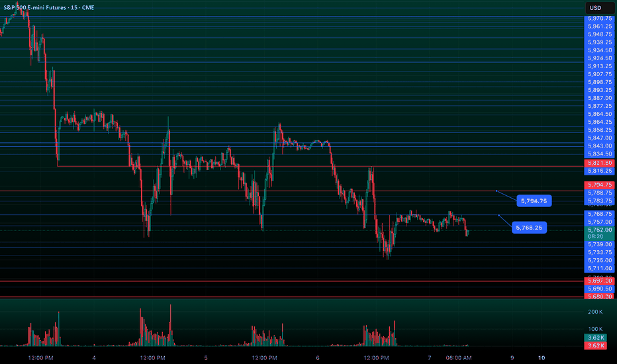617x364 pixels.
Task: Click the 5,788.75 price level label
Action: 600,193
